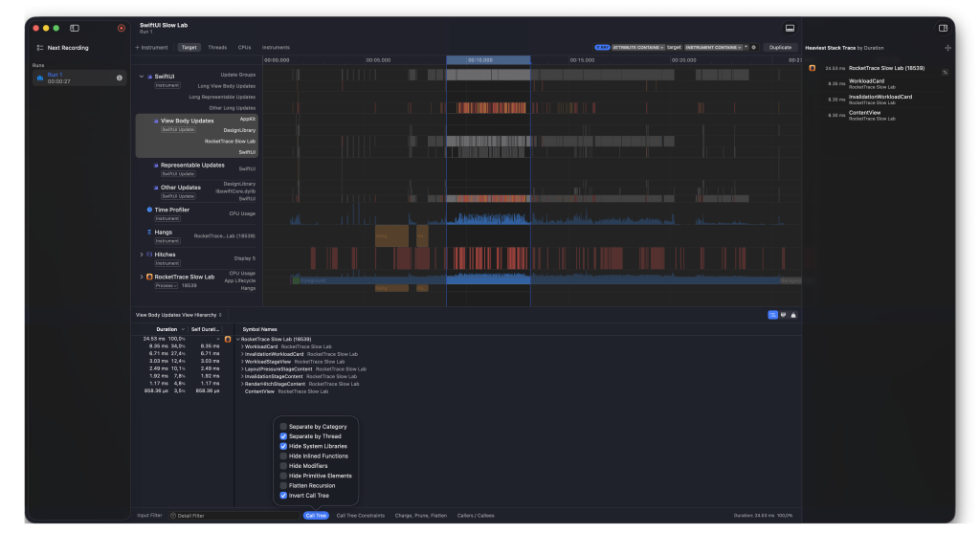Click the Time Profiler instrument icon

149,210
